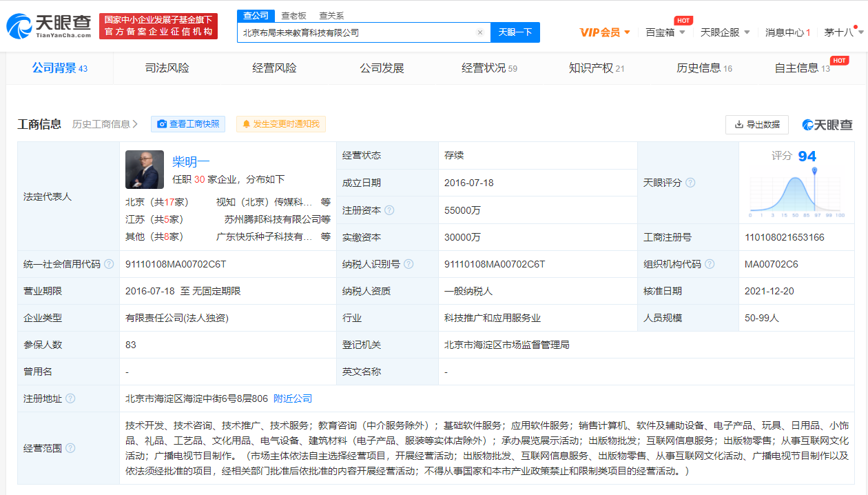This screenshot has width=868, height=495.
Task: Click 等 in the 北京 companies row
Action: coord(325,203)
